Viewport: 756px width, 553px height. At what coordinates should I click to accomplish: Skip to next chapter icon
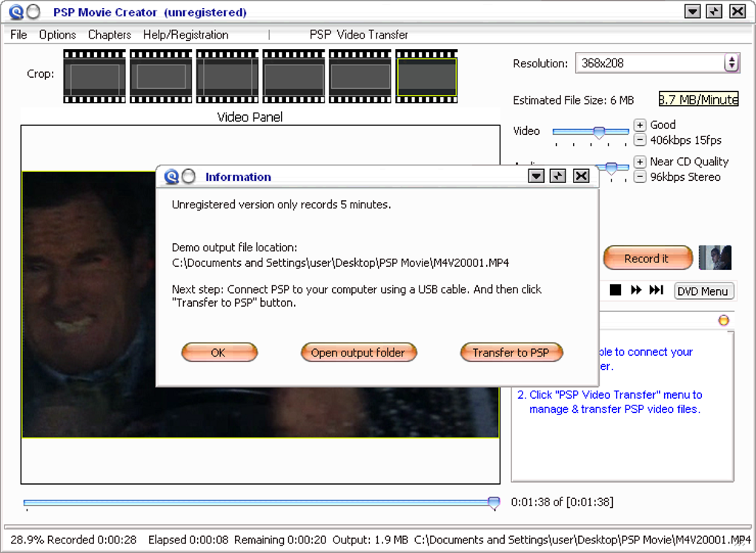tap(656, 290)
